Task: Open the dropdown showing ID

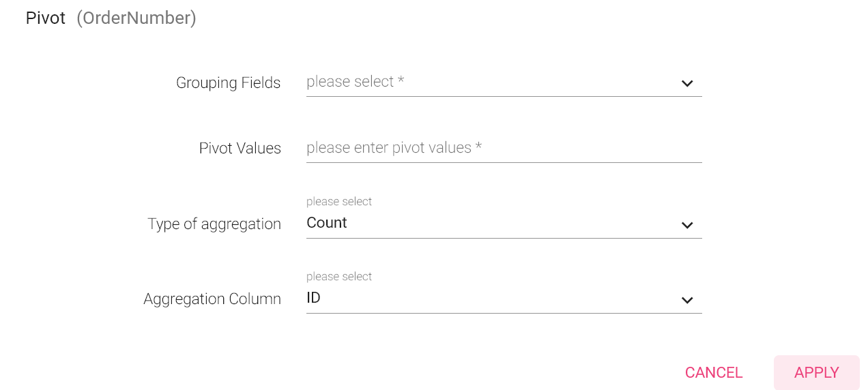Action: (491, 298)
